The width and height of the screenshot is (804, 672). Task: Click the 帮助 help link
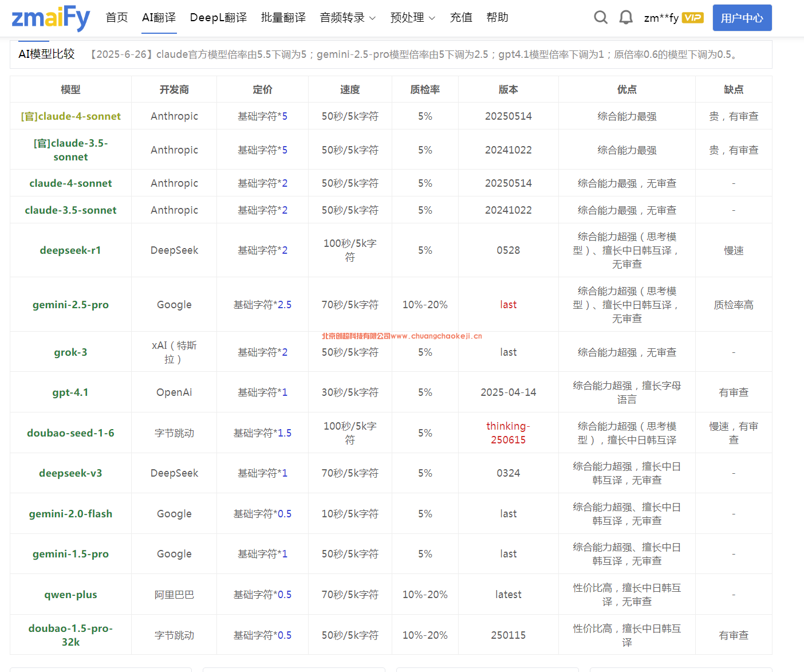(497, 18)
